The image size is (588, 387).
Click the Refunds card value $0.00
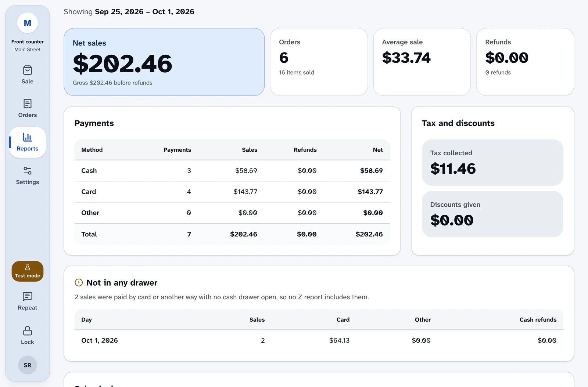click(507, 58)
